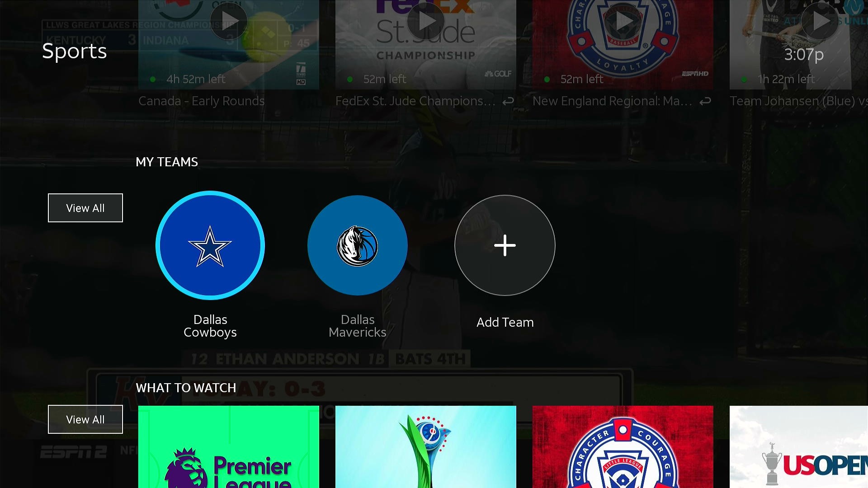
Task: Select the FedEx St. Jude Championship recording
Action: click(x=426, y=45)
